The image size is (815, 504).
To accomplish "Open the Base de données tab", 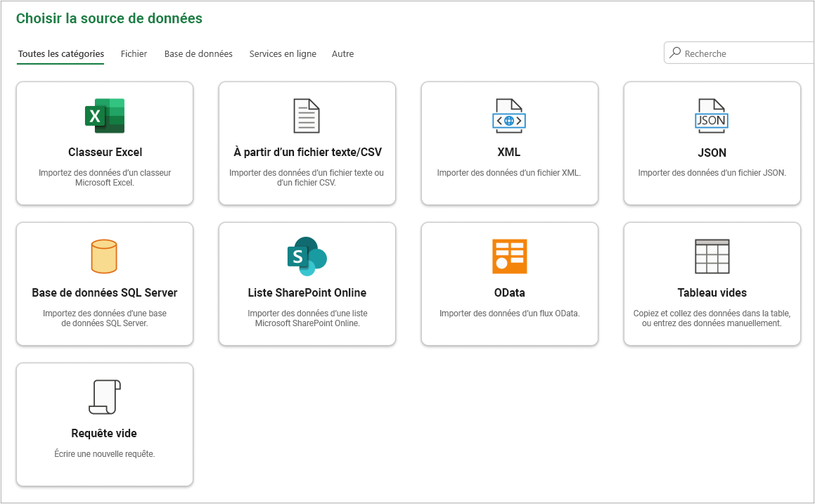I will (198, 53).
